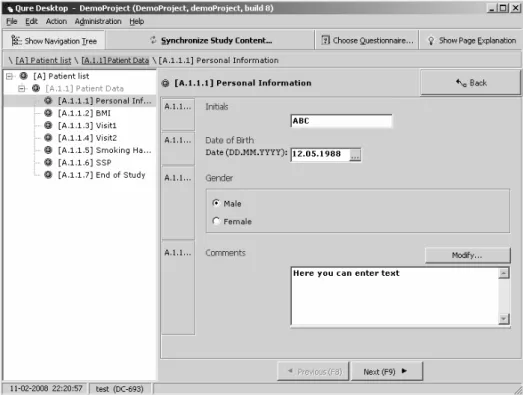523x395 pixels.
Task: Select [A.1.1.2] BMI in tree
Action: [84, 113]
